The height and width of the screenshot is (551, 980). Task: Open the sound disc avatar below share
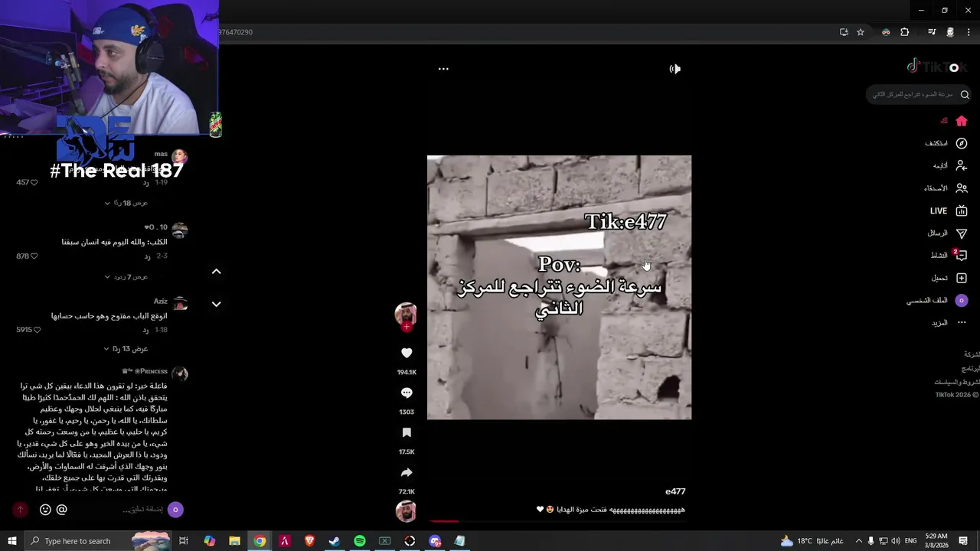pyautogui.click(x=406, y=510)
